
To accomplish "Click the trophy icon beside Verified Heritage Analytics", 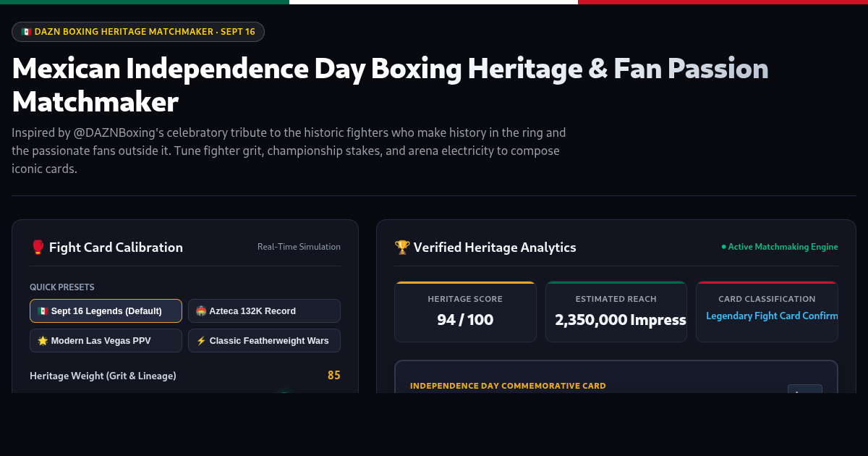I will [401, 248].
